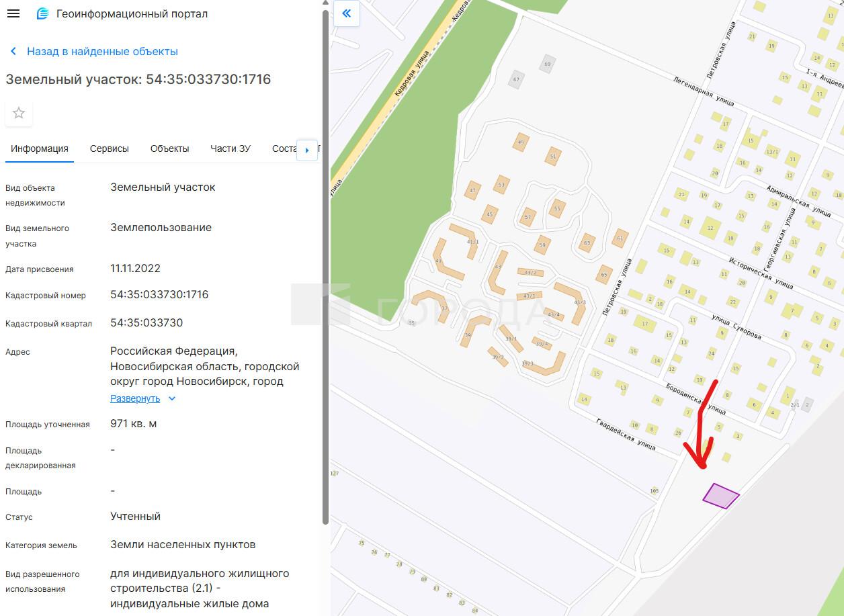
Task: Click cadastral number value 54:35:033730:1716
Action: click(159, 294)
